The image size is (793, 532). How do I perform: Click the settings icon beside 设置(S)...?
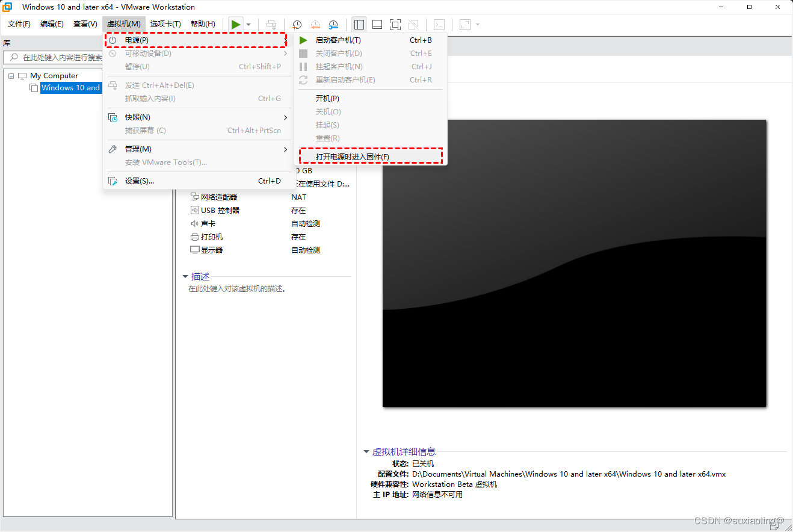[113, 181]
